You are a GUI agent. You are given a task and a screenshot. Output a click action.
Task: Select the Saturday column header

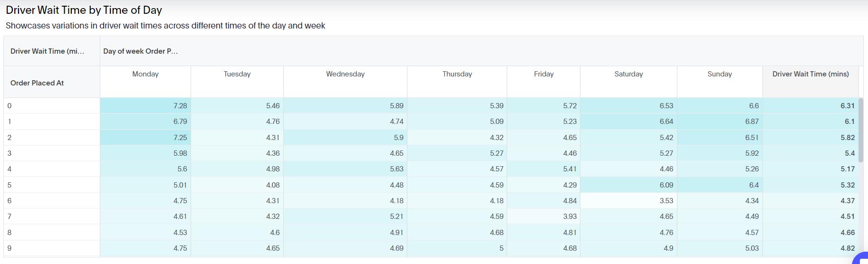[628, 74]
